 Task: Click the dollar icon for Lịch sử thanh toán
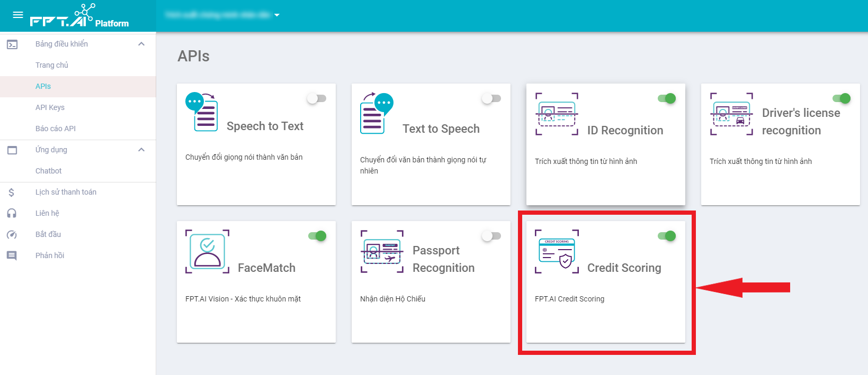pyautogui.click(x=12, y=193)
